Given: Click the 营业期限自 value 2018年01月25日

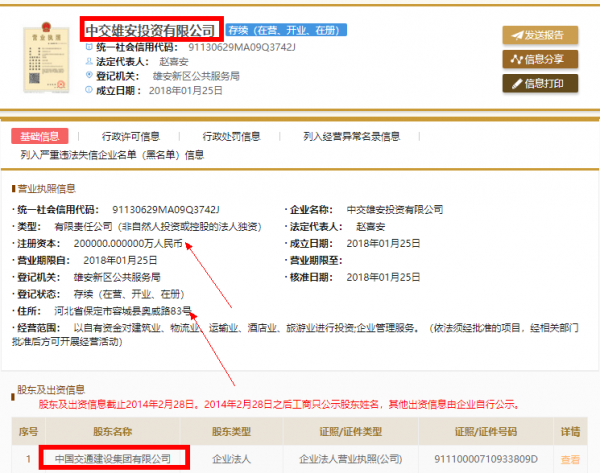Looking at the screenshot, I should [120, 261].
